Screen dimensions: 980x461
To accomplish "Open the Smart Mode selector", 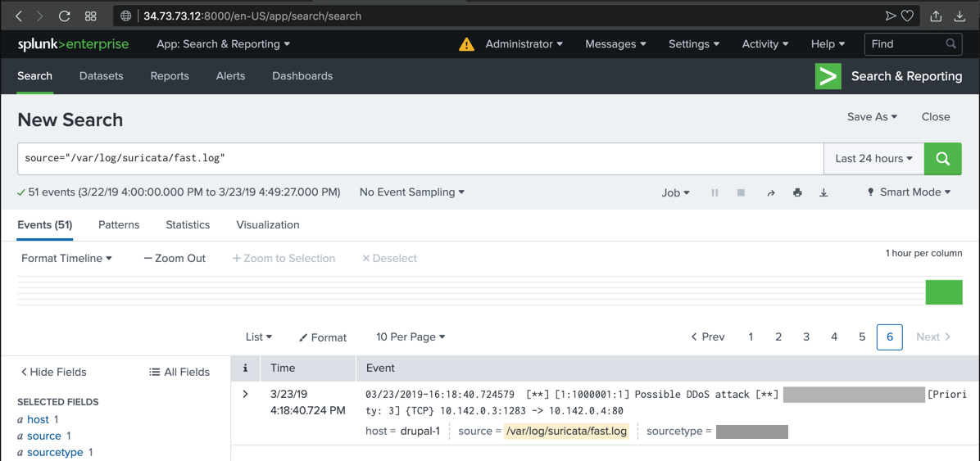I will pyautogui.click(x=910, y=192).
